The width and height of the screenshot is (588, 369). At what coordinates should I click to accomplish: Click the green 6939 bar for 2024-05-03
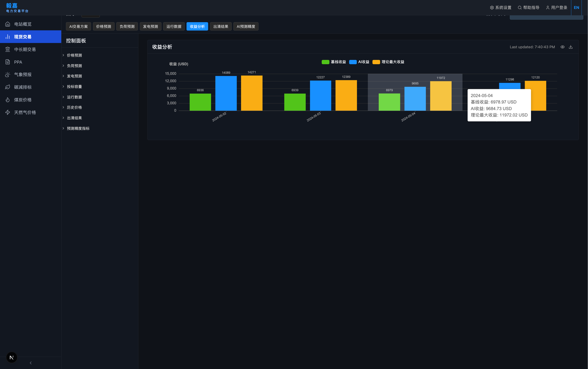click(295, 102)
